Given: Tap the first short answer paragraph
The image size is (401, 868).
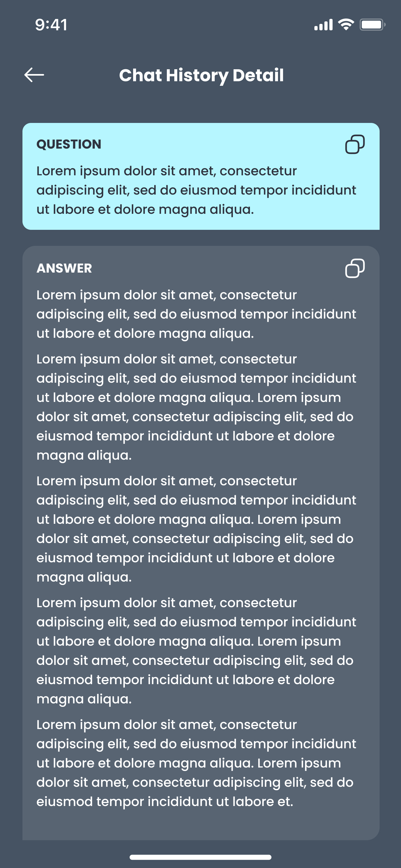Looking at the screenshot, I should 196,314.
